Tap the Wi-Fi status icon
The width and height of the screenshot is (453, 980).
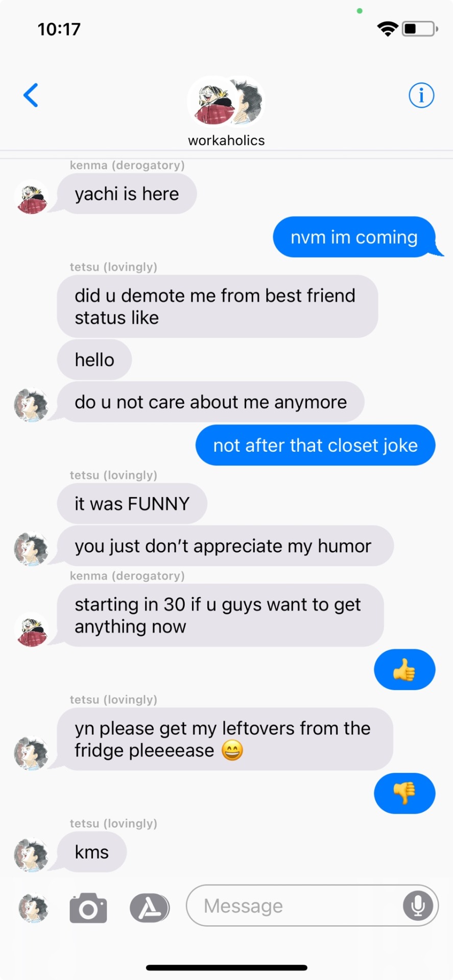388,29
